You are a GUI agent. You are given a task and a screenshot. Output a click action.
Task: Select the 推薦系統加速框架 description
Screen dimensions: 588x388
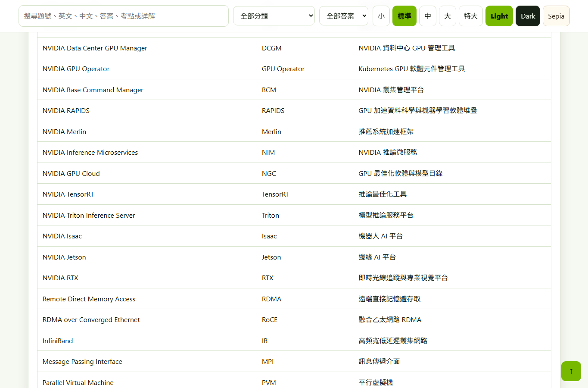[386, 131]
